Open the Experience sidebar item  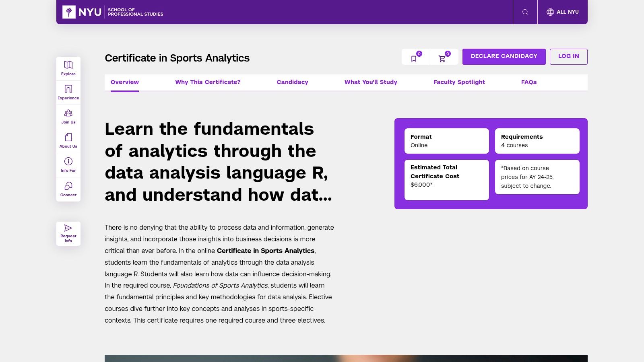tap(68, 93)
